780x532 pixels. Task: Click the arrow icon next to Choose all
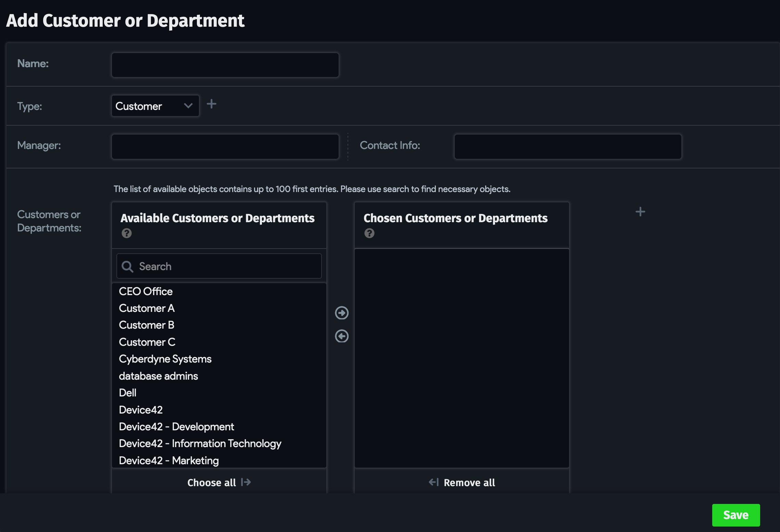tap(246, 482)
